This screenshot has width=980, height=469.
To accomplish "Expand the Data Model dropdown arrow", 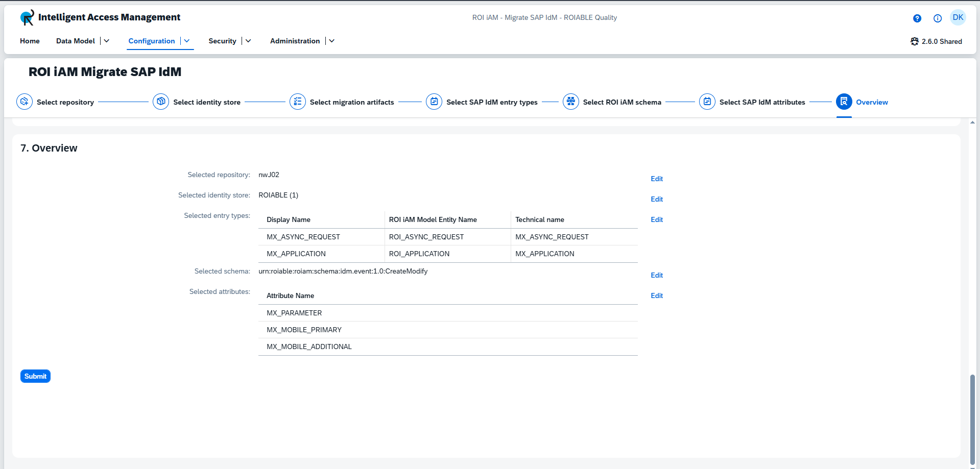I will click(x=107, y=41).
